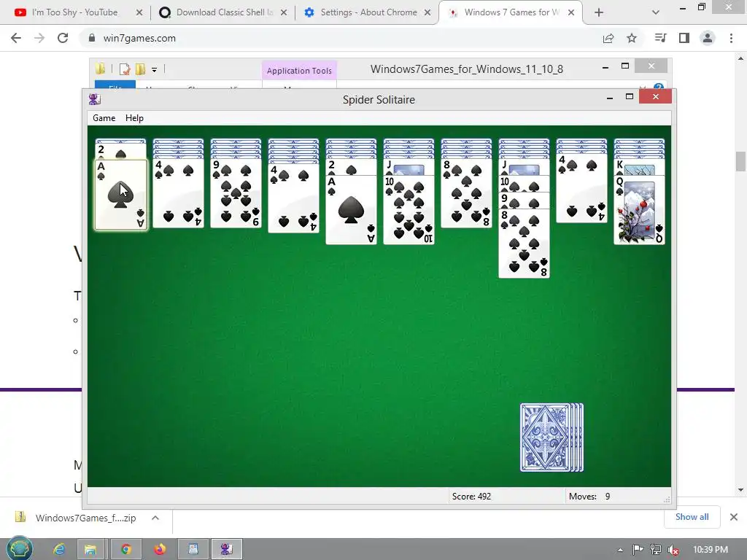The height and width of the screenshot is (560, 747).
Task: Select the 4 of spades in fourth column
Action: coord(293,198)
